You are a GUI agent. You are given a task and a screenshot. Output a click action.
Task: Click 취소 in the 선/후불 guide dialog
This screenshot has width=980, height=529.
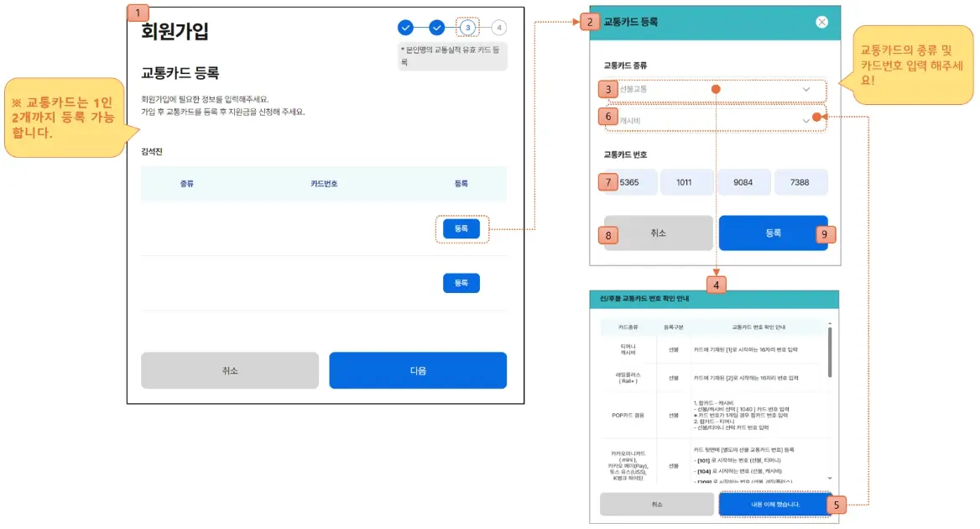[655, 505]
